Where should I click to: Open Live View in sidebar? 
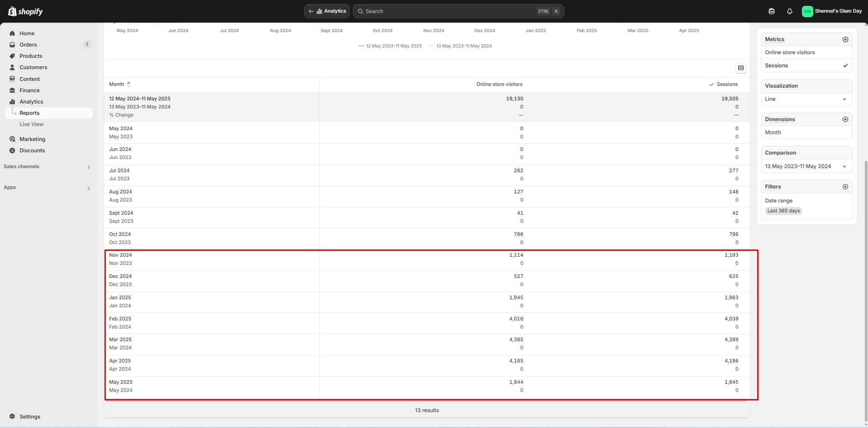pyautogui.click(x=32, y=124)
